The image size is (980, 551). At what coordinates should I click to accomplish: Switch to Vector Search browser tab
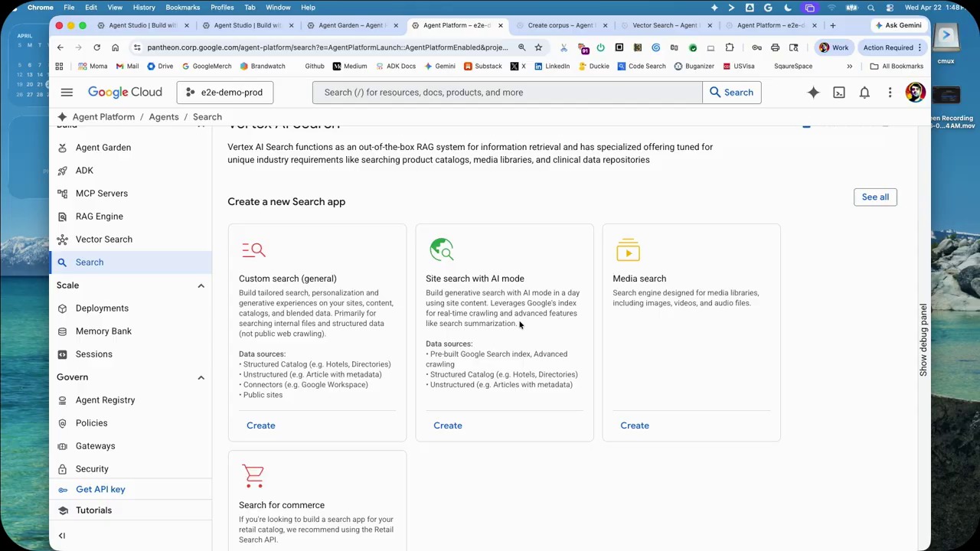665,25
